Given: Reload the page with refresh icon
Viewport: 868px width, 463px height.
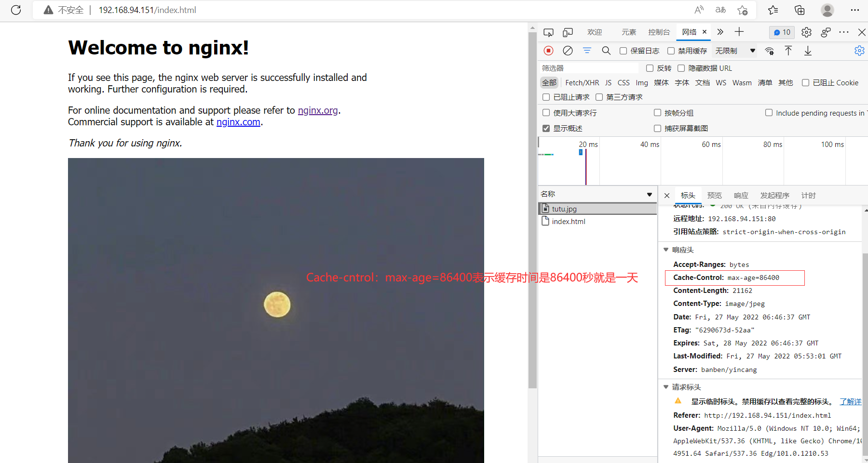Looking at the screenshot, I should click(x=16, y=10).
